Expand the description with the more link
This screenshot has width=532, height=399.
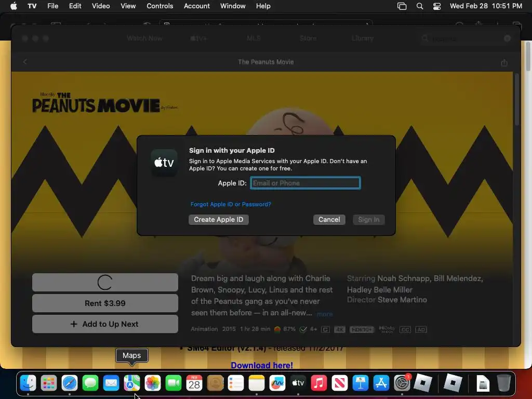tap(325, 314)
